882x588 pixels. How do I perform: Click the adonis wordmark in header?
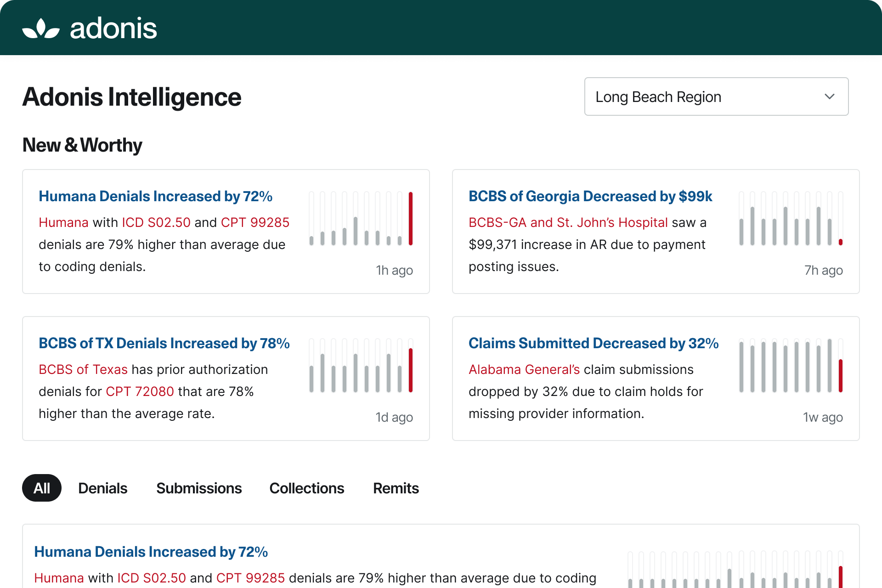coord(113,28)
